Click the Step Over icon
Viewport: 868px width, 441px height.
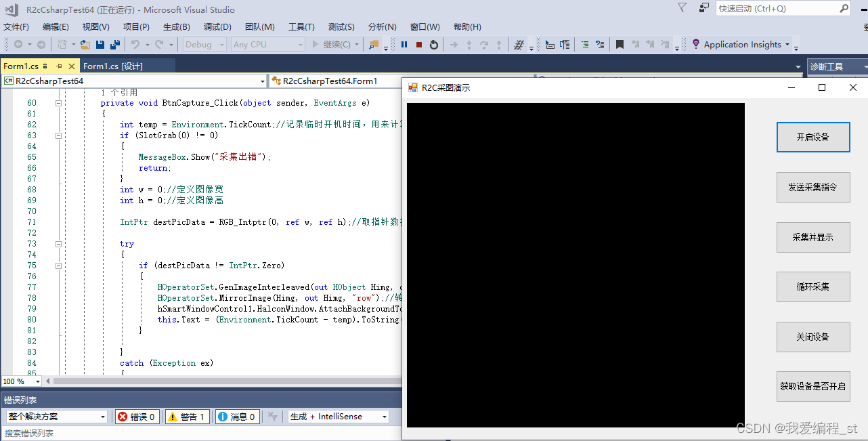(x=484, y=45)
